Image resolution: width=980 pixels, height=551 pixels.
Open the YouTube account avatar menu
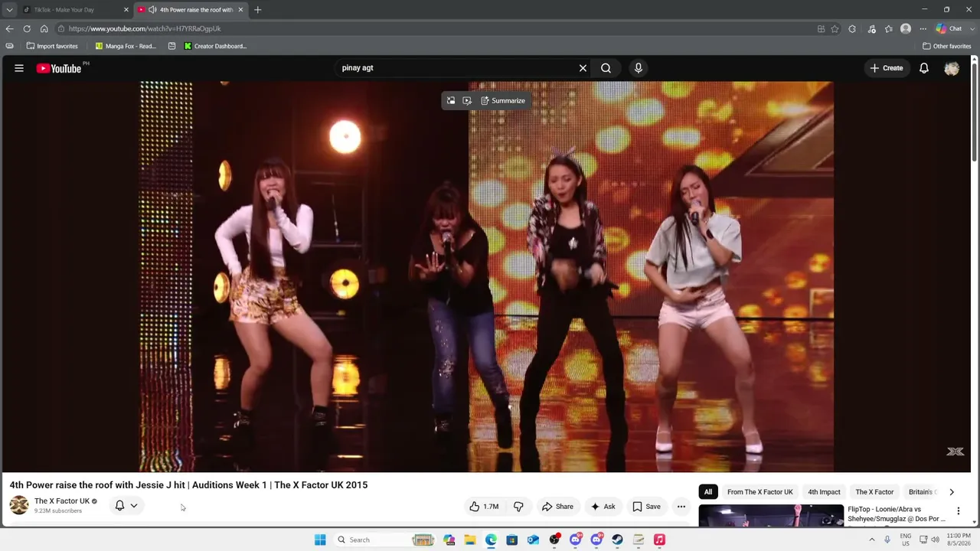[x=952, y=68]
